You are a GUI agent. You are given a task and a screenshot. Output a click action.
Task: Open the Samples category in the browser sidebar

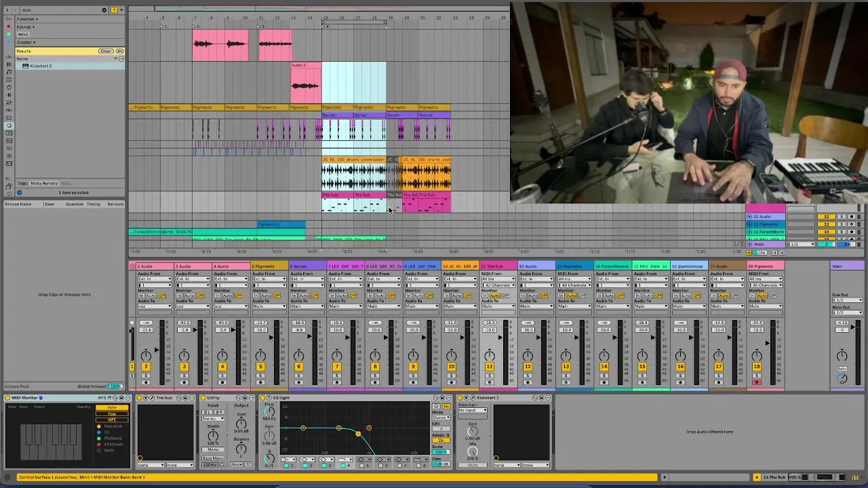point(9,140)
